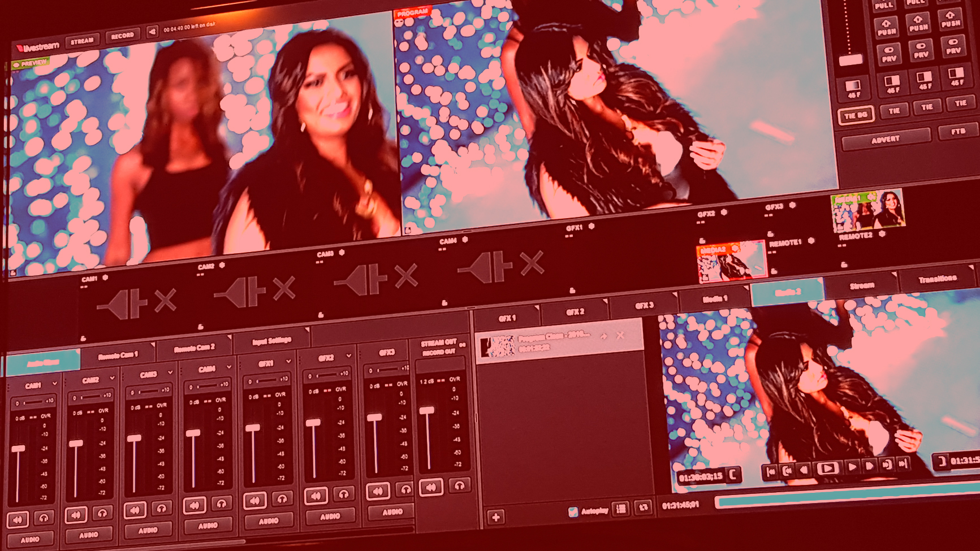Solo CAM1 with its headphone icon

tap(44, 518)
